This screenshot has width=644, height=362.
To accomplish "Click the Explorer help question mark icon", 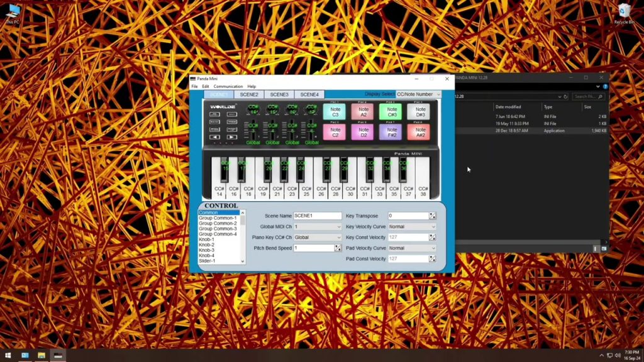I will pyautogui.click(x=605, y=87).
